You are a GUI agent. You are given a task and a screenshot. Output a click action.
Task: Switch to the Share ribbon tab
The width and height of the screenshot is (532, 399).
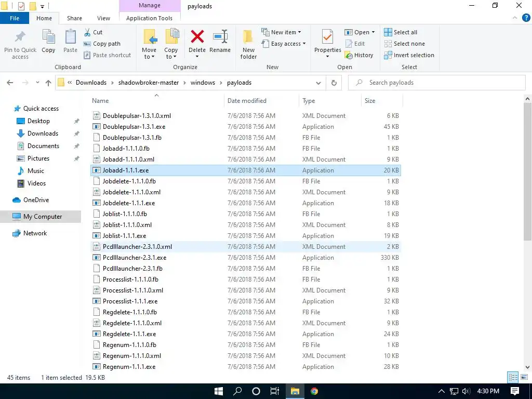pos(74,18)
